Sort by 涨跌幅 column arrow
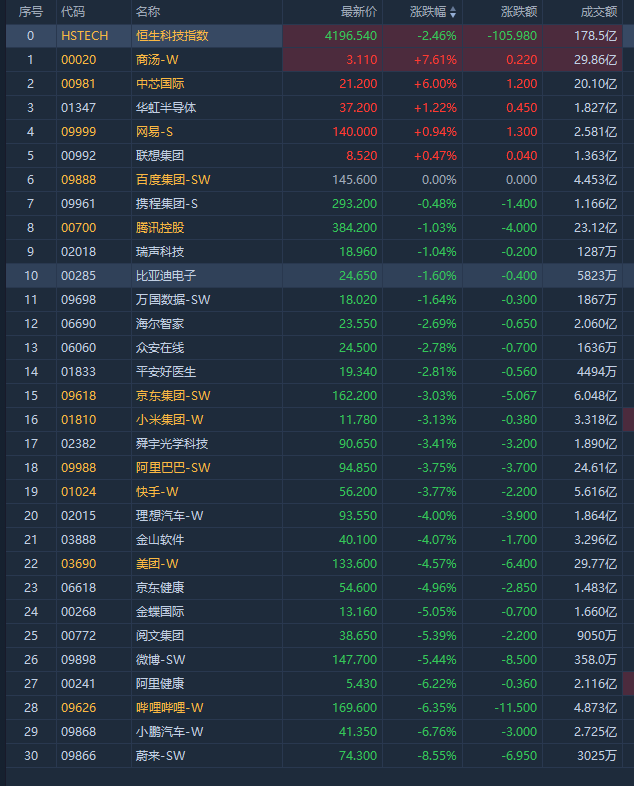 [453, 12]
